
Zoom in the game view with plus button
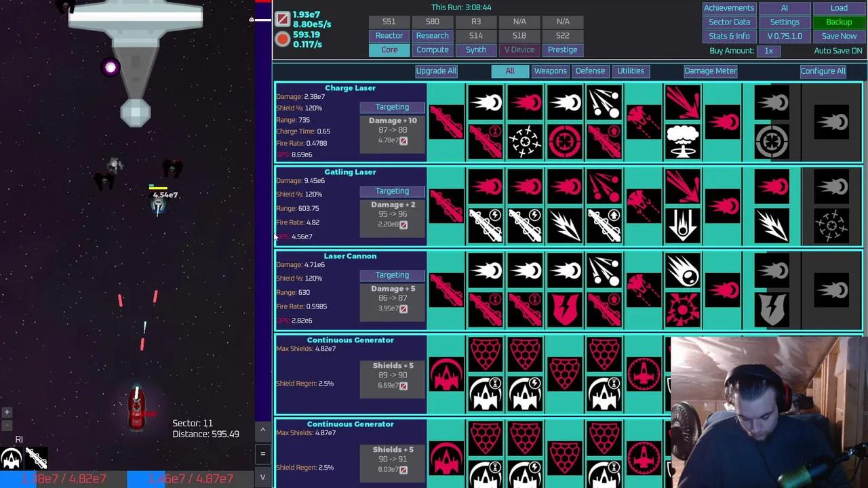7,412
